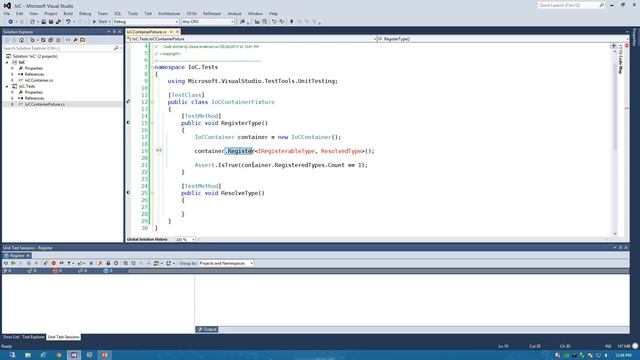This screenshot has width=640, height=360.
Task: Open the Build menu
Action: point(68,13)
